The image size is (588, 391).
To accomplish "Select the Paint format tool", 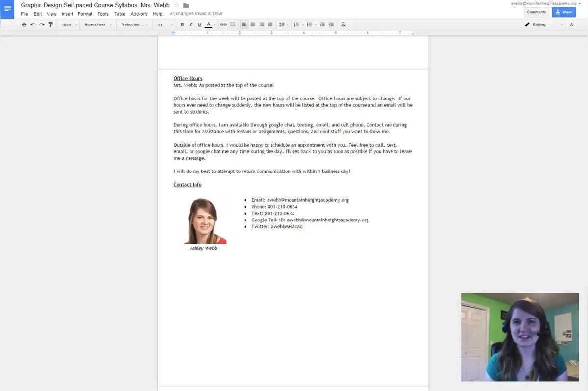I will [50, 24].
